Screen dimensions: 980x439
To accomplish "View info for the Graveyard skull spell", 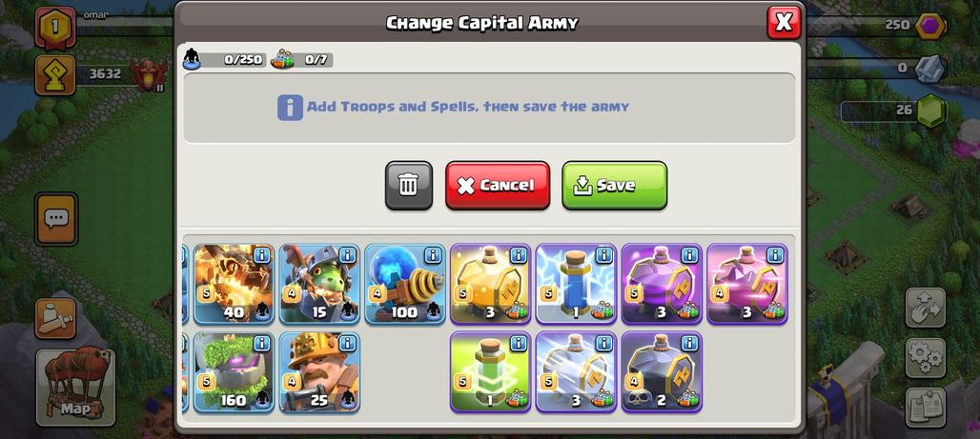I will (689, 343).
